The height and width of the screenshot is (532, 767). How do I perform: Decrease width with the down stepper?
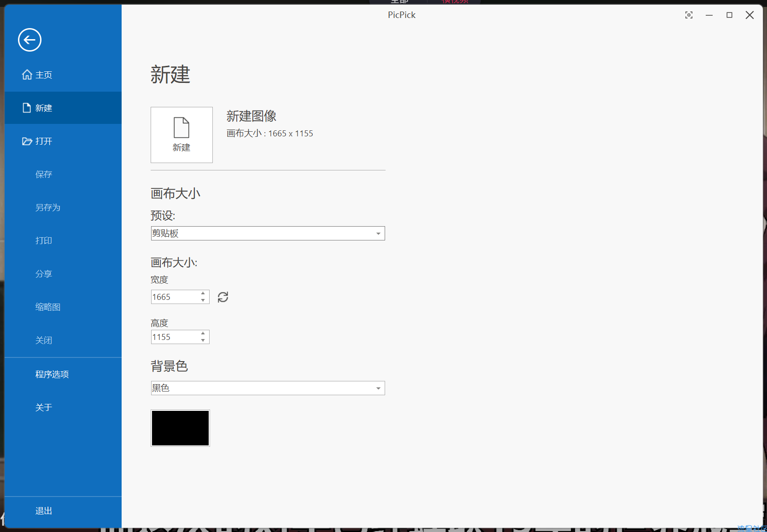[x=203, y=300]
